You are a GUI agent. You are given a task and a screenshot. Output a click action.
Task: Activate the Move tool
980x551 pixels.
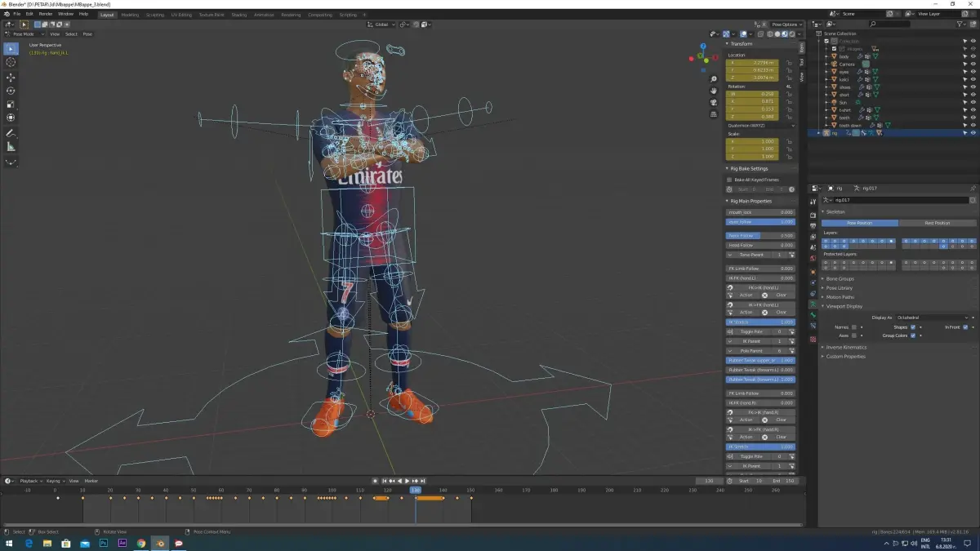tap(11, 78)
